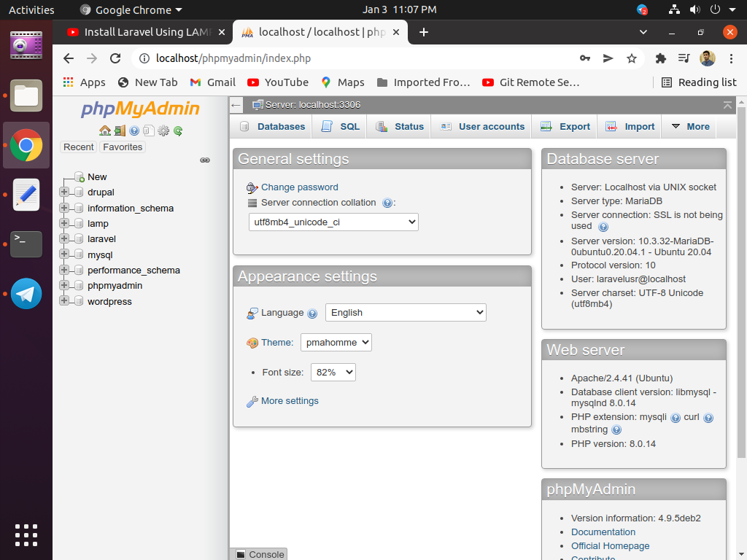747x560 pixels.
Task: Click help icon next to mbstring extension
Action: (x=616, y=430)
